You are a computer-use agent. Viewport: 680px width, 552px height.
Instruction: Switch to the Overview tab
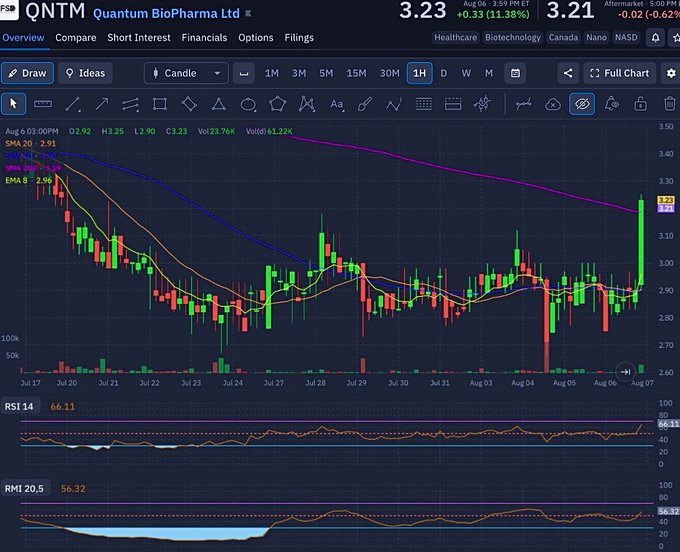[23, 38]
